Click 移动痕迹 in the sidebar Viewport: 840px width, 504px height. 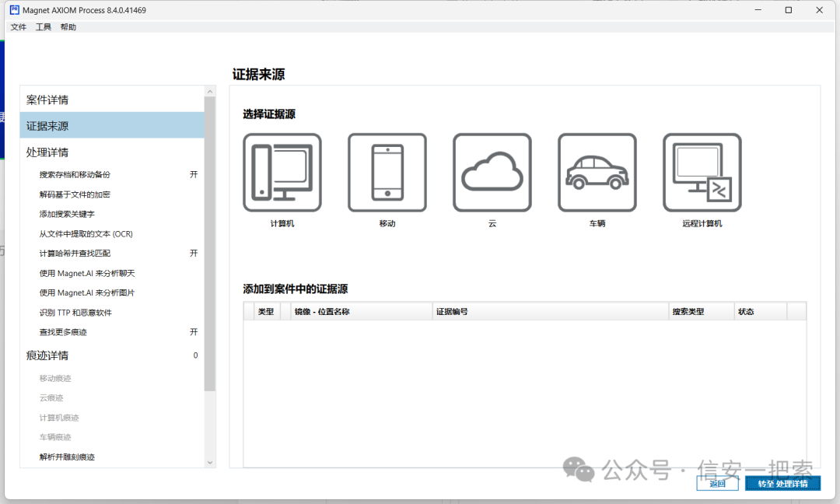click(x=55, y=378)
